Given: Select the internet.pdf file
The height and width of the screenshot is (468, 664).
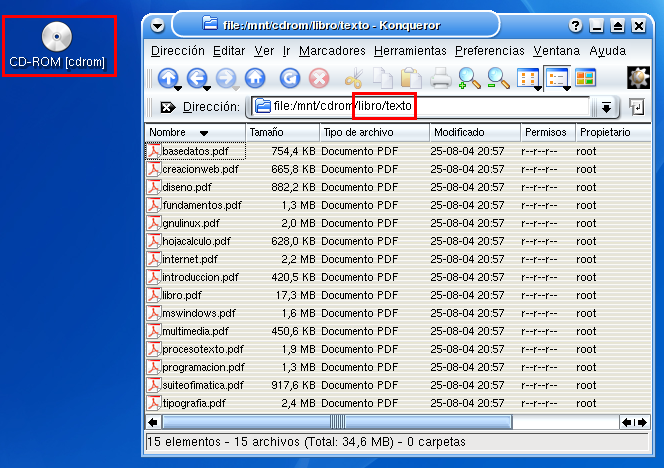Looking at the screenshot, I should coord(190,259).
